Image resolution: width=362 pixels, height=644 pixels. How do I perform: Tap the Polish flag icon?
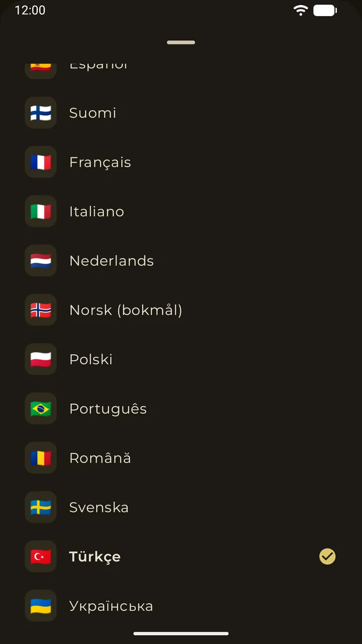point(41,359)
